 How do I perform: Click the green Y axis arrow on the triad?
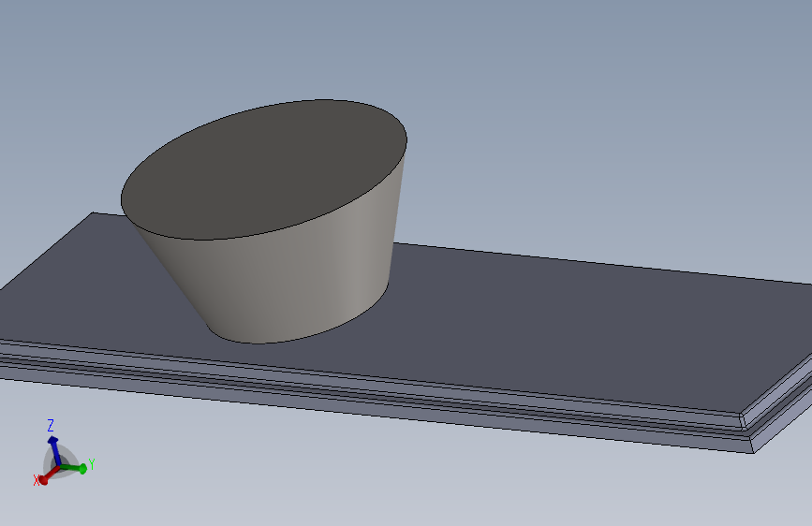pos(76,469)
